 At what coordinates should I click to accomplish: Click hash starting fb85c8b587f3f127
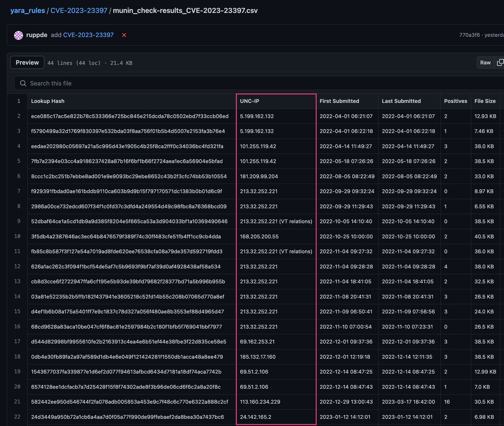[127, 251]
